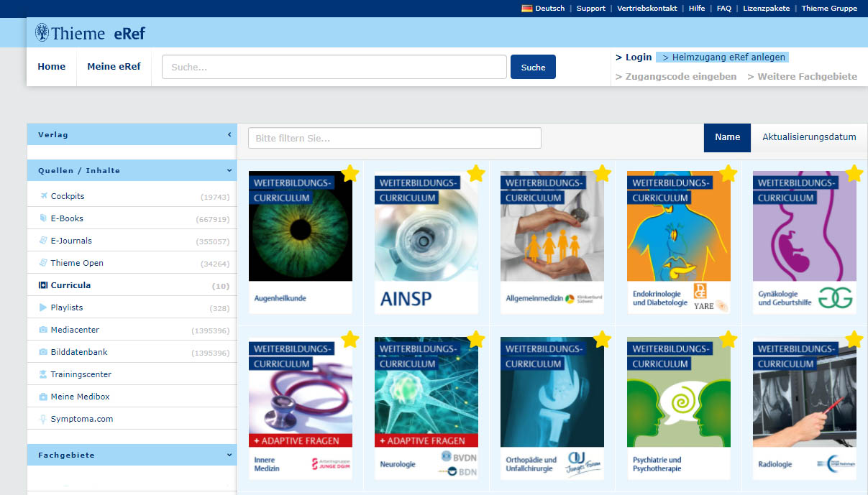Click the Curricula sidebar icon
The height and width of the screenshot is (495, 868).
tap(43, 285)
